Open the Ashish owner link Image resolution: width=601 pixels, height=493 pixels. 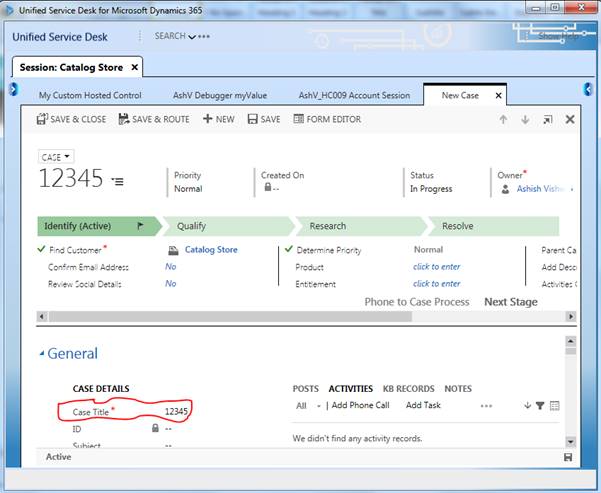coord(540,189)
